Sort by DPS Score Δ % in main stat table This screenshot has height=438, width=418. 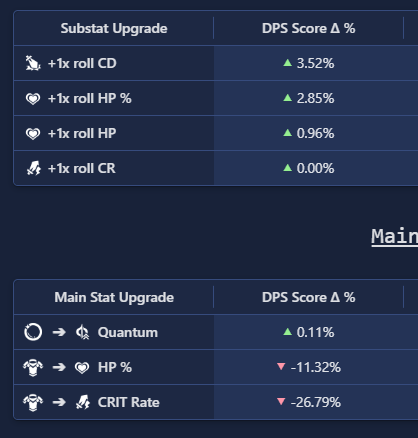tap(308, 297)
